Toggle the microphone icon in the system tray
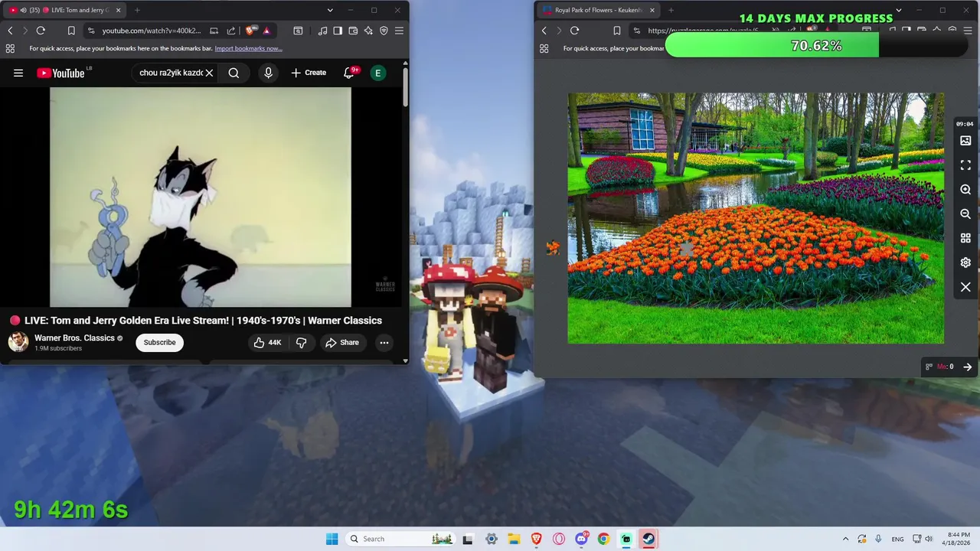Viewport: 980px width, 551px height. [x=878, y=539]
